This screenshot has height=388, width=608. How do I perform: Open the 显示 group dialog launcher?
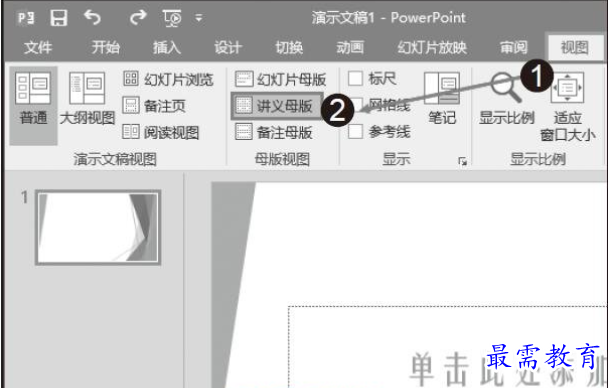462,161
